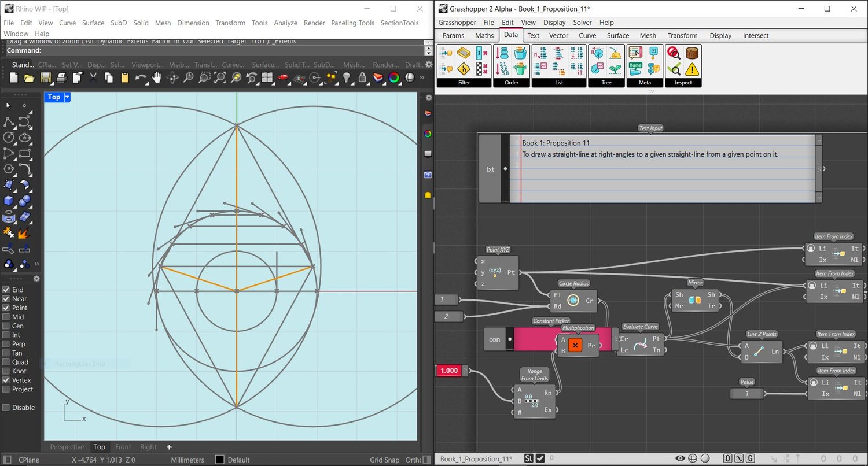Click the Save floppy disk icon in Rhino
Image resolution: width=868 pixels, height=466 pixels.
(45, 77)
